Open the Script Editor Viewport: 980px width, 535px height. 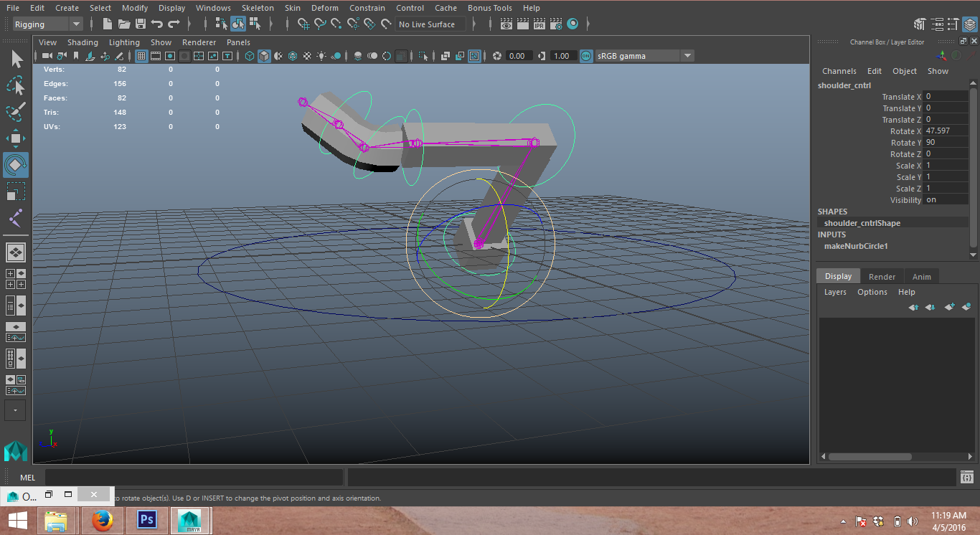pos(967,477)
